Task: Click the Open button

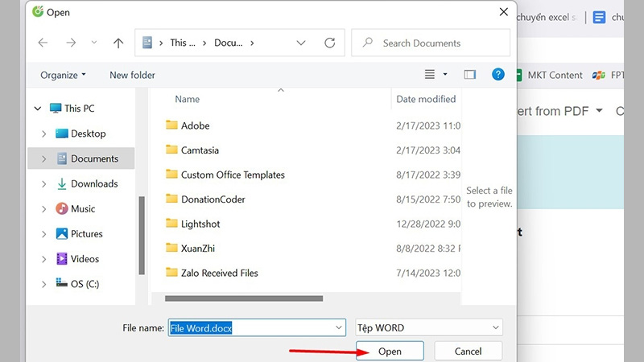Action: [390, 352]
